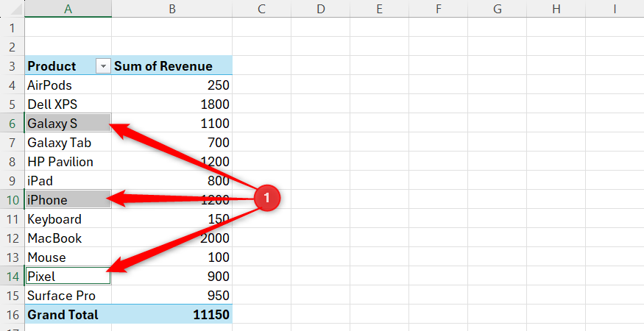Select column D header
This screenshot has height=331, width=644.
(320, 9)
